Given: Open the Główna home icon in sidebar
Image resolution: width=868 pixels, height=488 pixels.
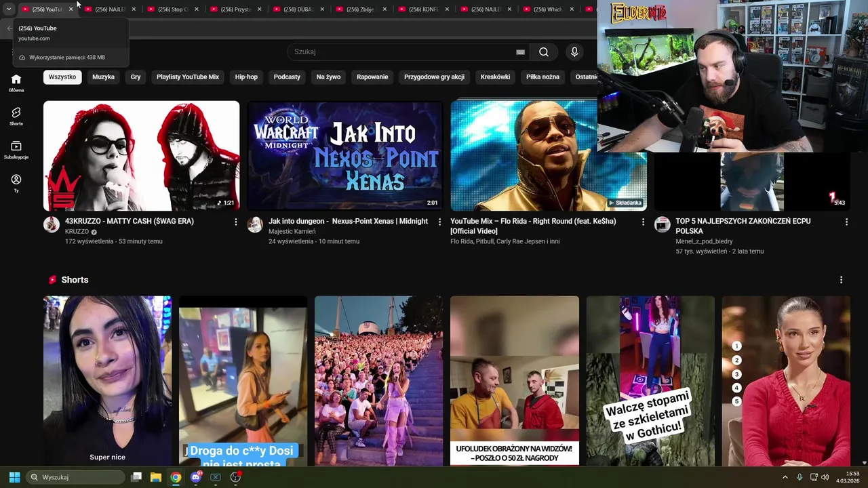Looking at the screenshot, I should click(x=16, y=83).
